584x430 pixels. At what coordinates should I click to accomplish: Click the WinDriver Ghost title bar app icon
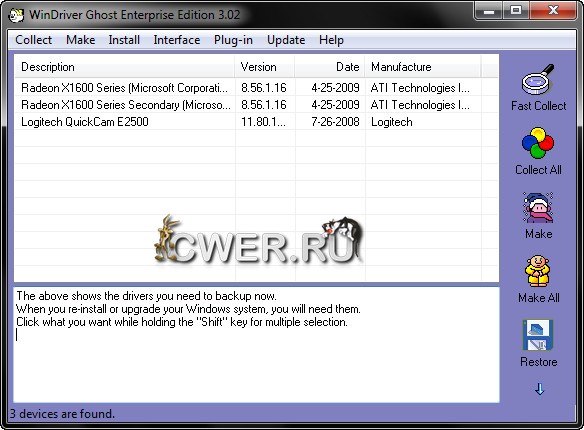(x=16, y=15)
